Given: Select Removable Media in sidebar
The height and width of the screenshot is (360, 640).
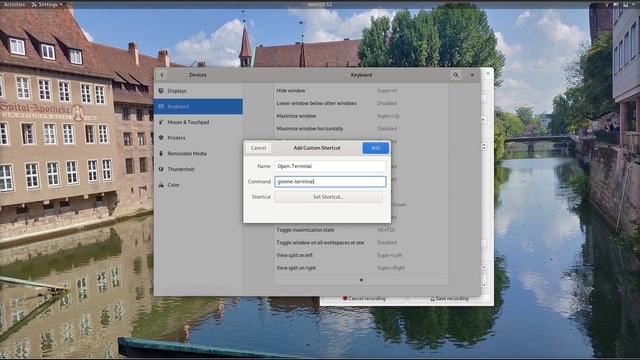Looking at the screenshot, I should pyautogui.click(x=198, y=153).
